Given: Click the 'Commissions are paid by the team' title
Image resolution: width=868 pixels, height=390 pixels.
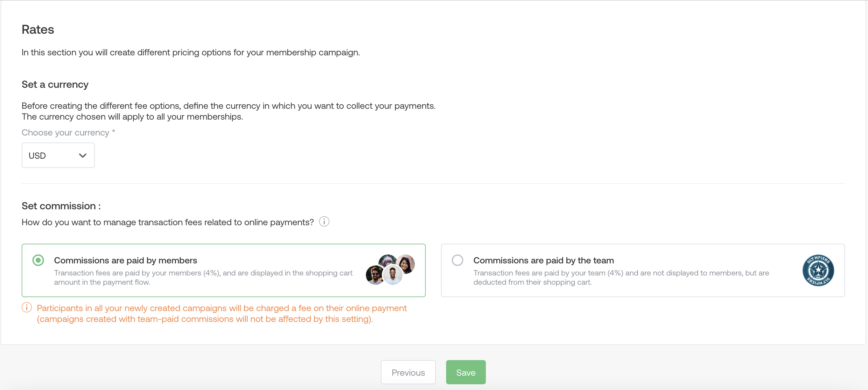Looking at the screenshot, I should pyautogui.click(x=543, y=260).
